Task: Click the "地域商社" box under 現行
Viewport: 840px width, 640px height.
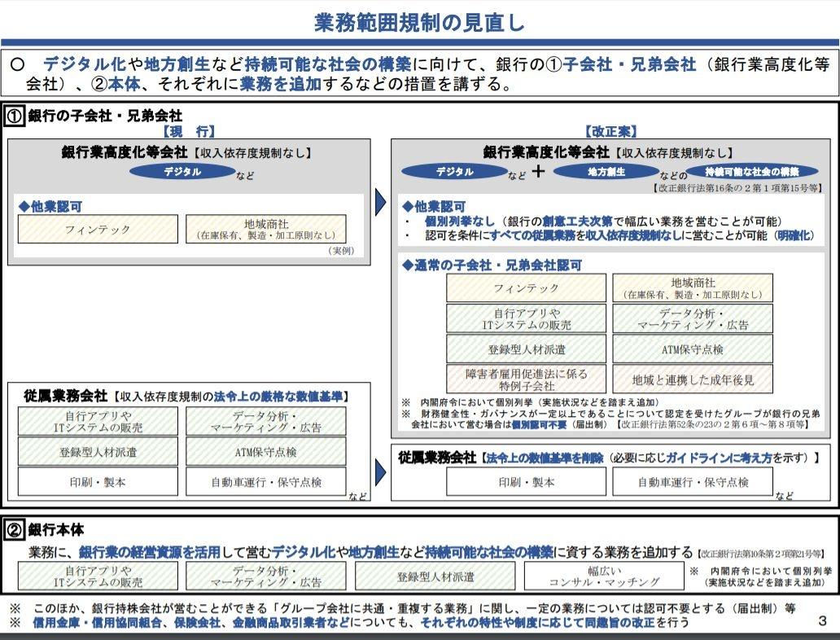Action: coord(265,230)
